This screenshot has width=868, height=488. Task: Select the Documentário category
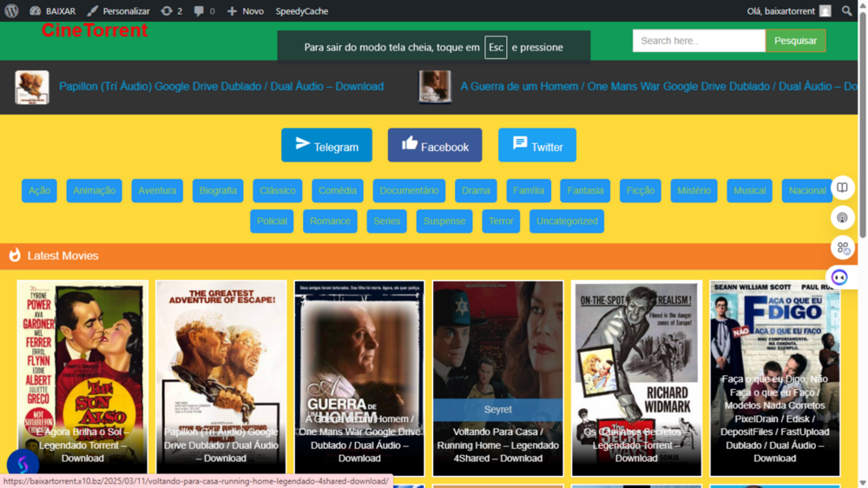409,190
